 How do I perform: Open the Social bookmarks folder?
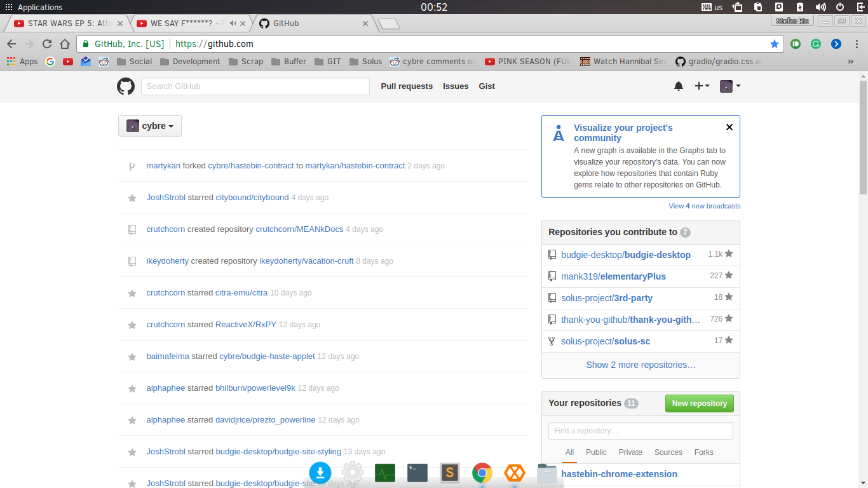coord(134,62)
